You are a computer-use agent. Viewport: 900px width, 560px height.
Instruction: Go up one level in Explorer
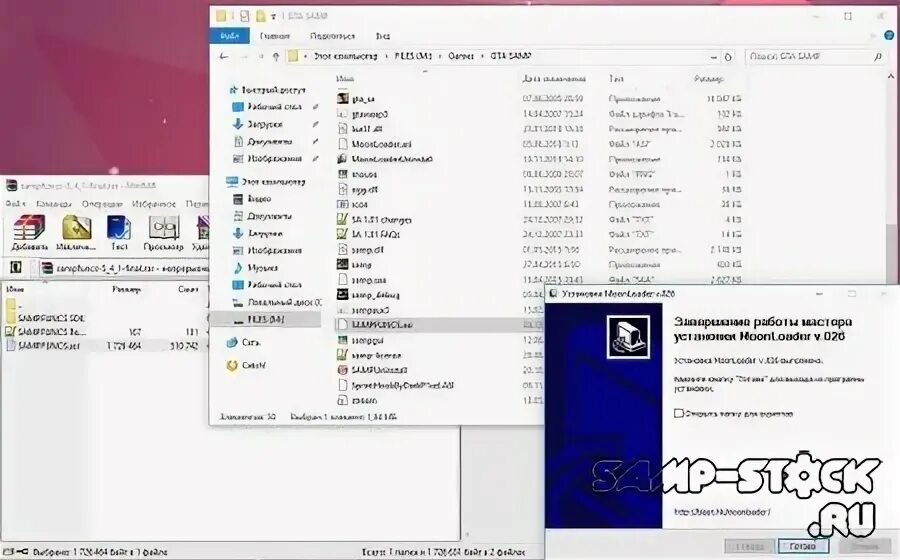click(276, 56)
